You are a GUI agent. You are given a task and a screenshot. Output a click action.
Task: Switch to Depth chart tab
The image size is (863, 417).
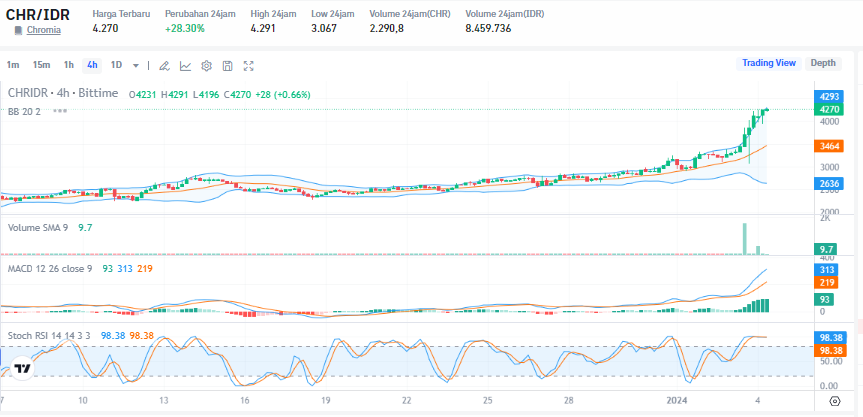pyautogui.click(x=823, y=63)
